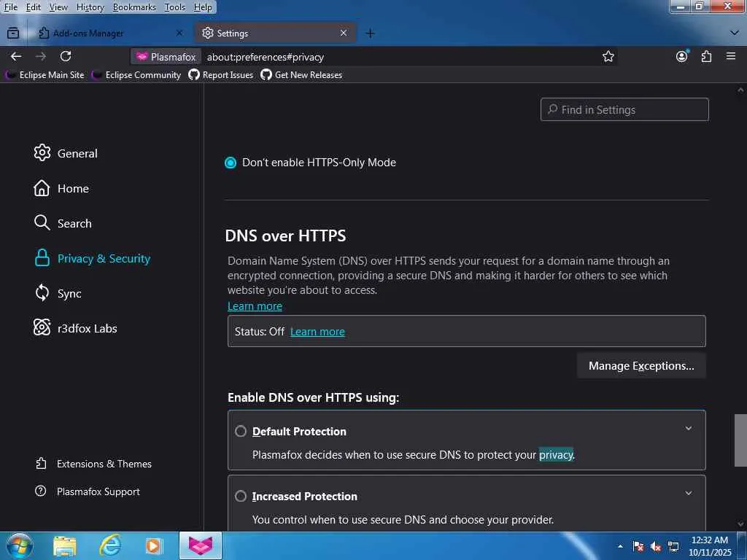This screenshot has width=747, height=560.
Task: Select the Privacy & Security category
Action: (93, 258)
